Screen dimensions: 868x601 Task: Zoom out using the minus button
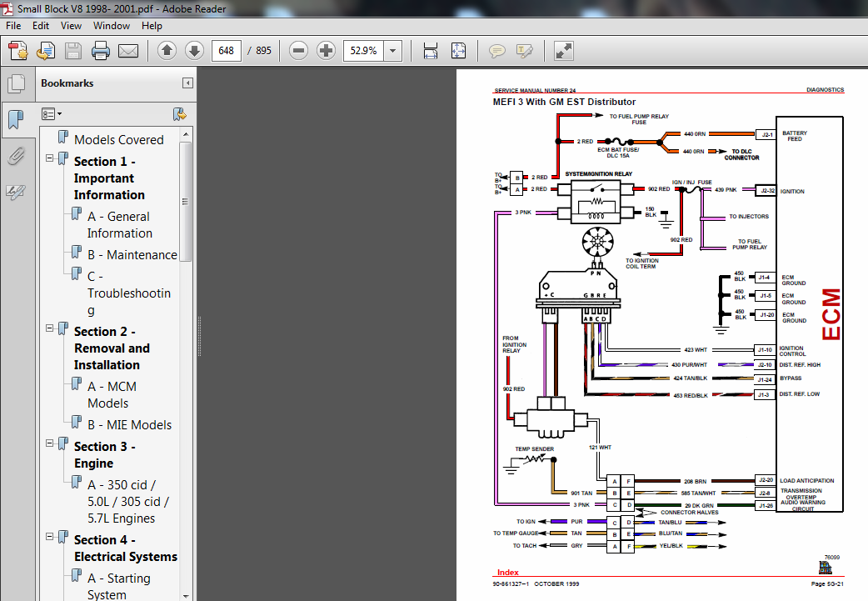[x=298, y=51]
